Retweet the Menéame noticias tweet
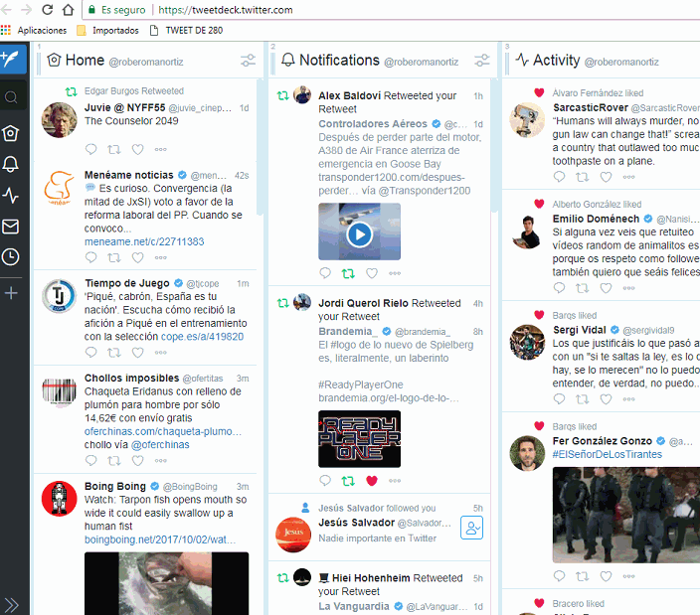Screen dimensions: 700x615 coord(114,257)
